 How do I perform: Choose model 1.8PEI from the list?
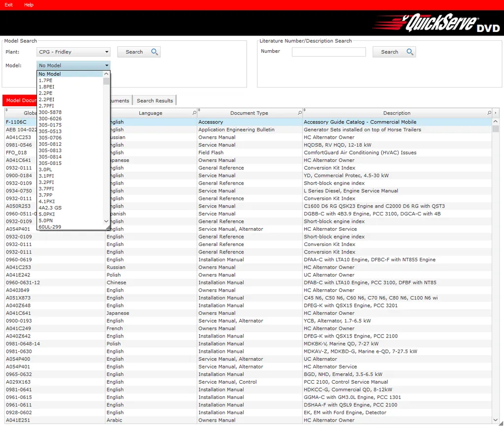click(70, 87)
